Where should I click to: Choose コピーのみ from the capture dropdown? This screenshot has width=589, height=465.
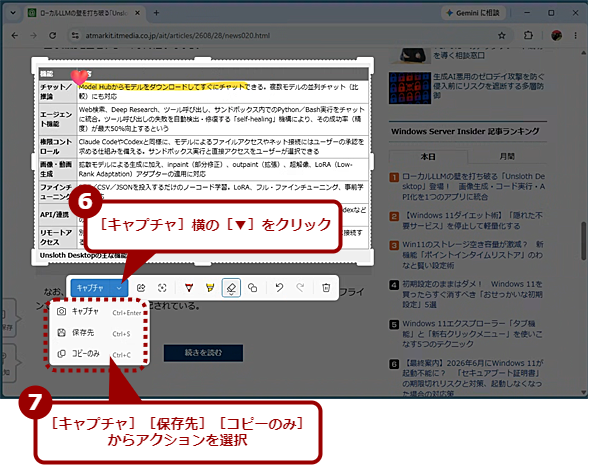[x=99, y=354]
